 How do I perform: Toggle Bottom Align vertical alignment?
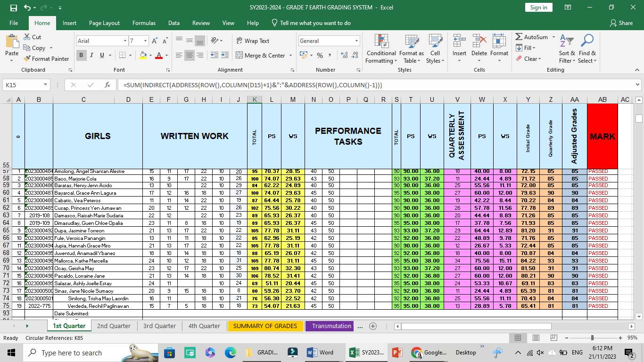coord(199,41)
